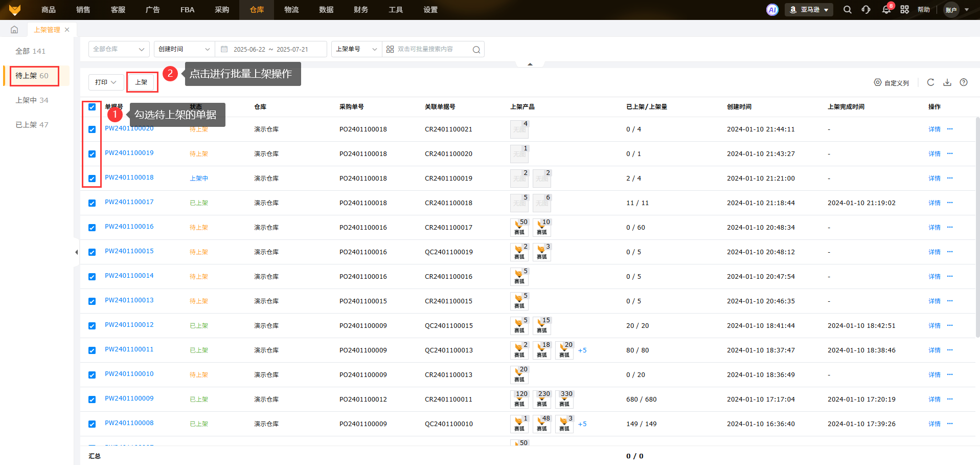
Task: Uncheck the select-all header checkbox
Action: click(92, 107)
